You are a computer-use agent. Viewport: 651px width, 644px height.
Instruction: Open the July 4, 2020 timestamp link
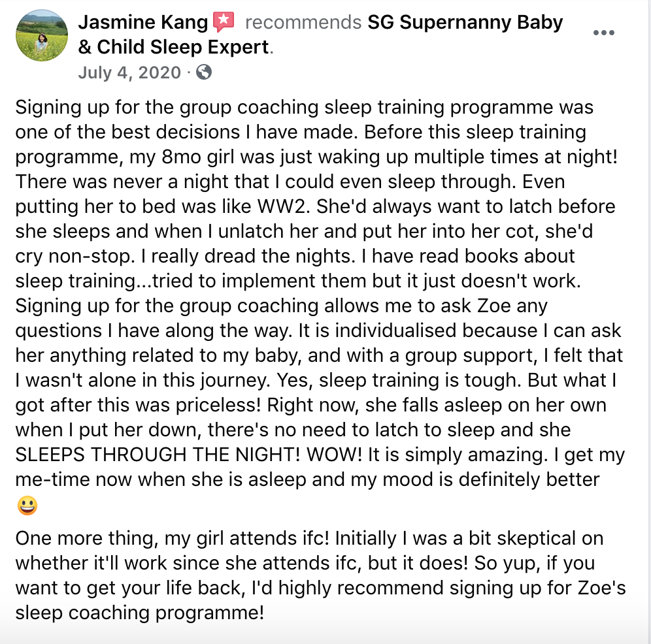pyautogui.click(x=129, y=72)
